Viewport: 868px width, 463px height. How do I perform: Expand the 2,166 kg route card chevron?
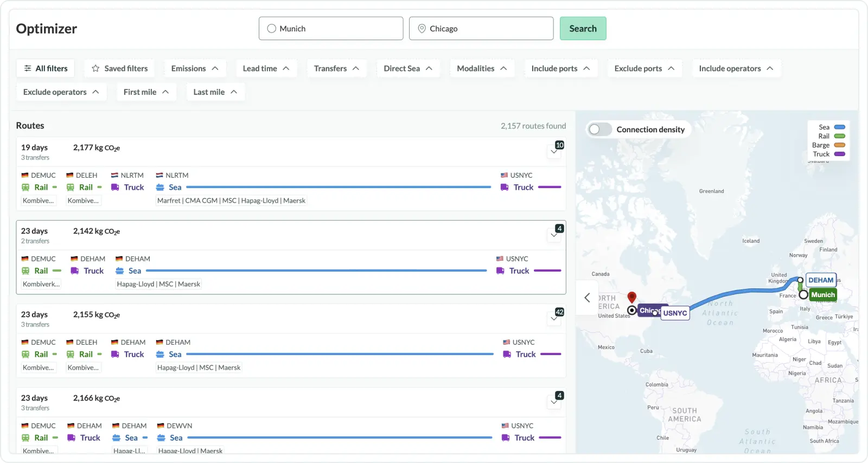[554, 402]
